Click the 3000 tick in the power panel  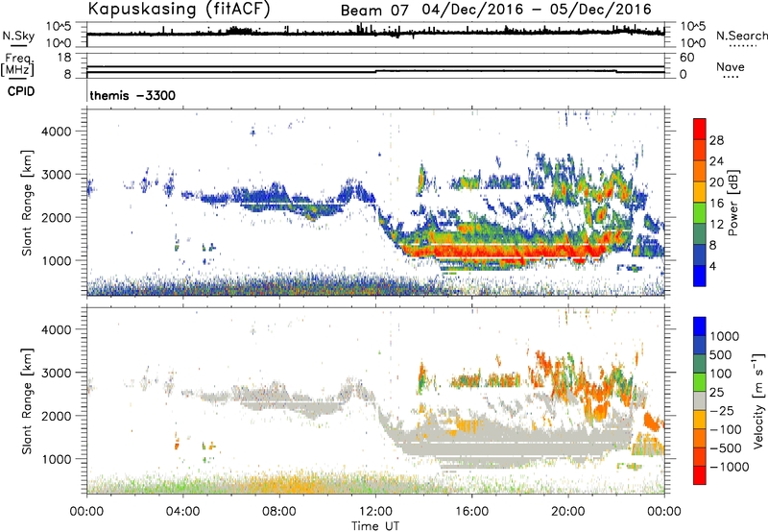57,175
